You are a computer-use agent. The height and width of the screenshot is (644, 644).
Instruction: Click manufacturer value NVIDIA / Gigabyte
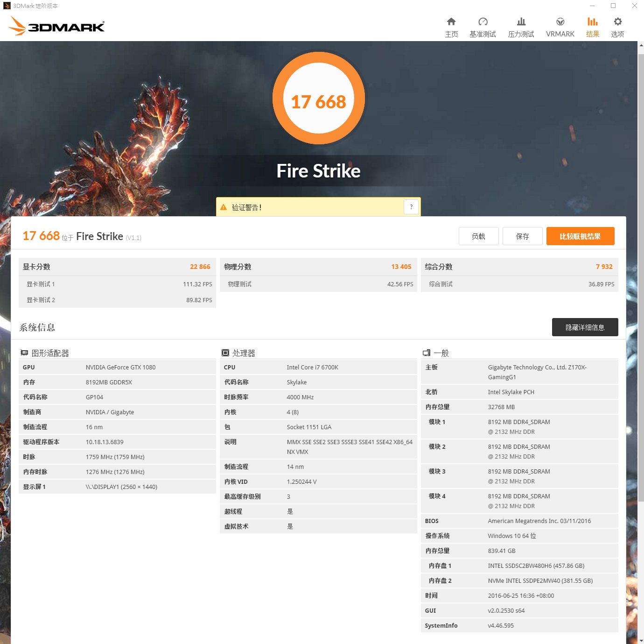110,412
